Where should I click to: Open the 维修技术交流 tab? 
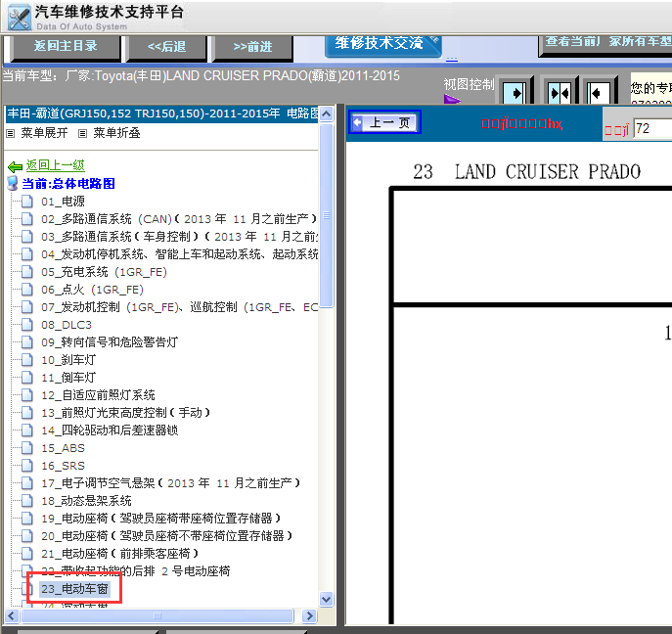[x=382, y=44]
